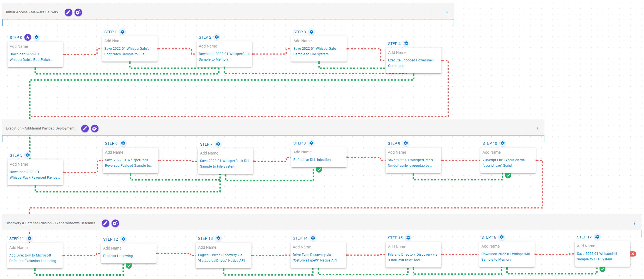
Task: Click the pencil edit icon for Initial Access phase
Action: coord(68,12)
